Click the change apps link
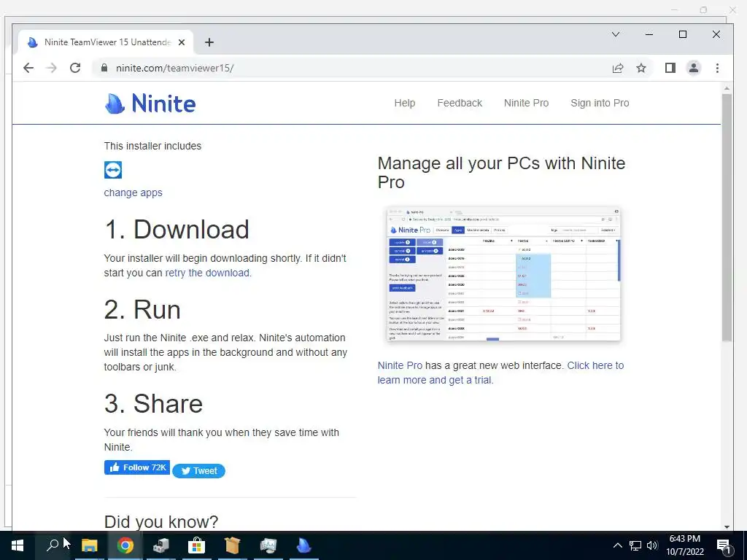Viewport: 747px width, 560px height. (x=133, y=192)
